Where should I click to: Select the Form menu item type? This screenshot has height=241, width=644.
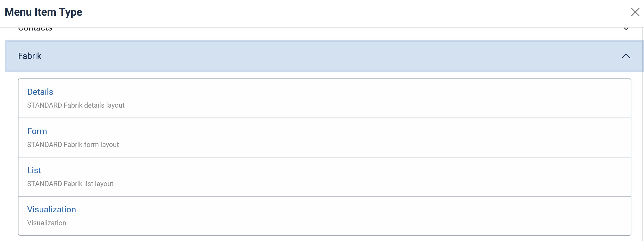[x=37, y=131]
